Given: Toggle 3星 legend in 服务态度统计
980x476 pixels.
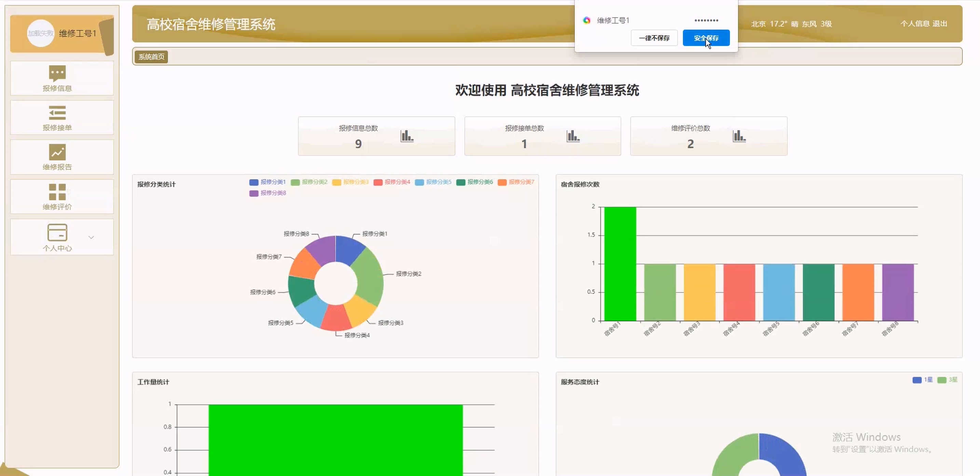Looking at the screenshot, I should click(947, 380).
